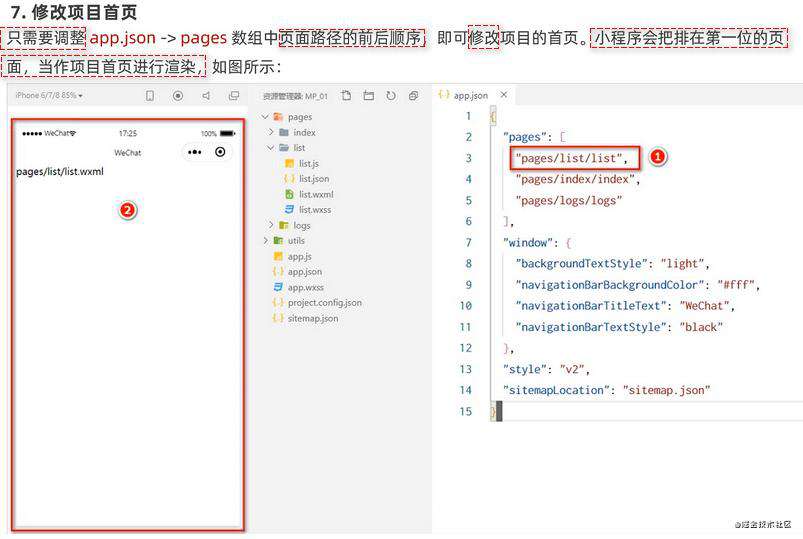Click the "pages" key on line 2
Screen dimensions: 803x539
(524, 137)
